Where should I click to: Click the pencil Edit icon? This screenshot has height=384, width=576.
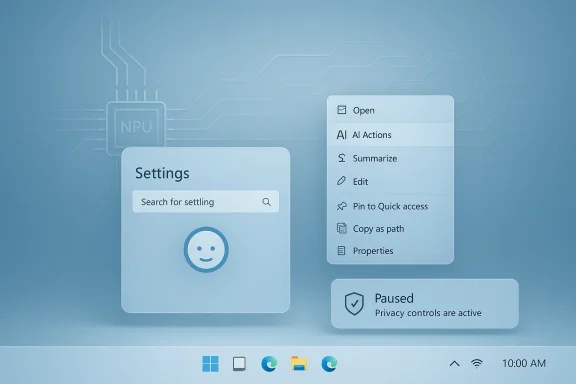(x=341, y=181)
